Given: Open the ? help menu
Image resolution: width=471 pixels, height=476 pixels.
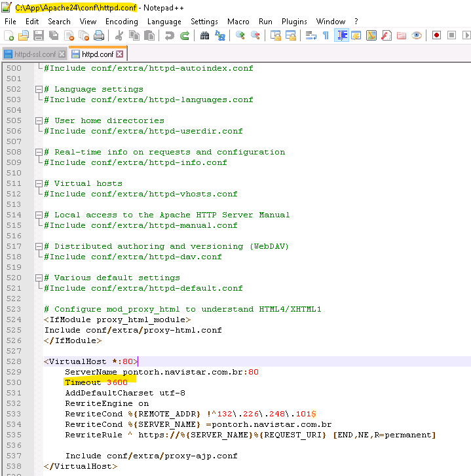Looking at the screenshot, I should pyautogui.click(x=356, y=22).
